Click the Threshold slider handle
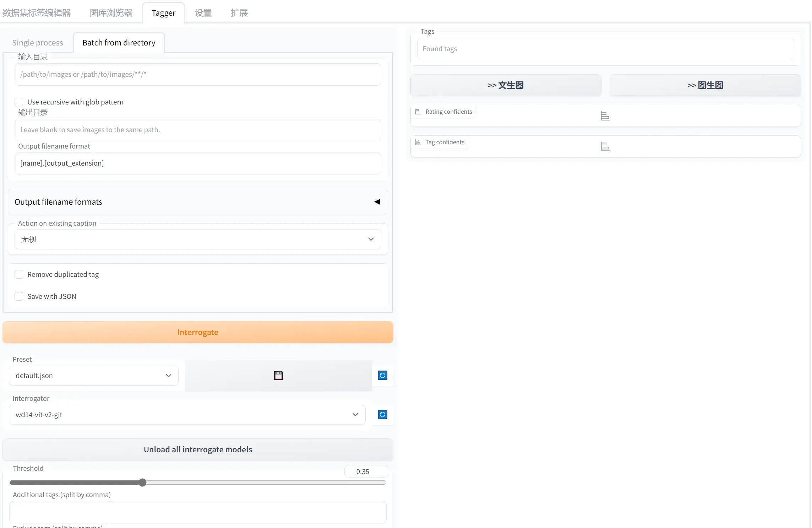Image resolution: width=812 pixels, height=528 pixels. coord(142,483)
